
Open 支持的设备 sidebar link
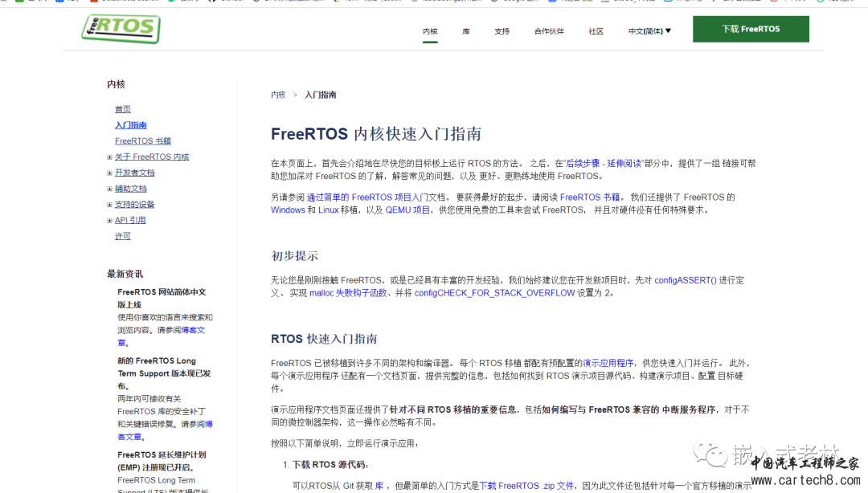click(134, 204)
